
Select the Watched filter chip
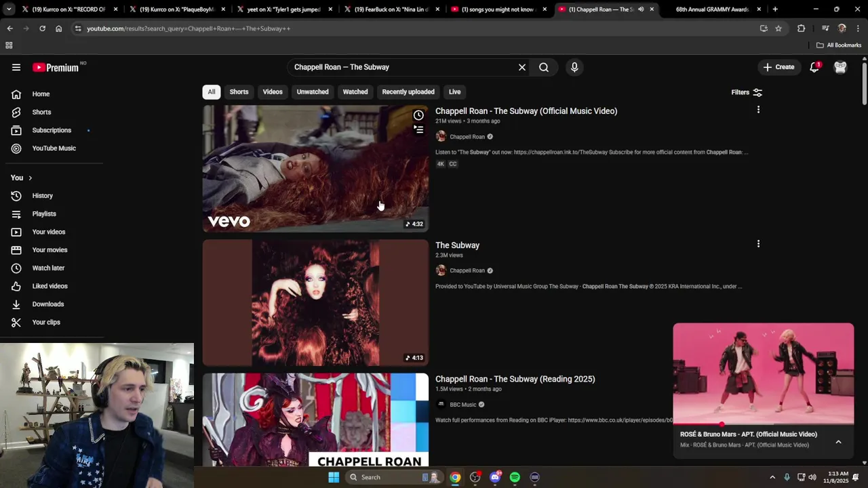[355, 92]
